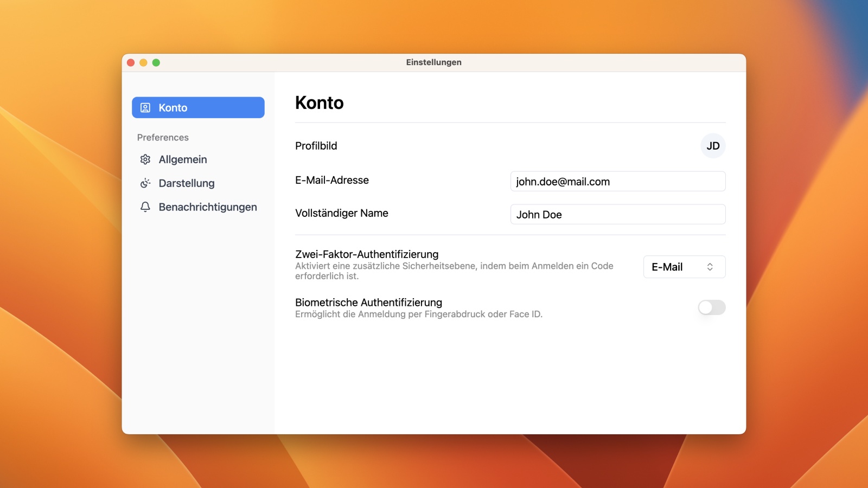
Task: Click the JD profile picture avatar
Action: [713, 146]
